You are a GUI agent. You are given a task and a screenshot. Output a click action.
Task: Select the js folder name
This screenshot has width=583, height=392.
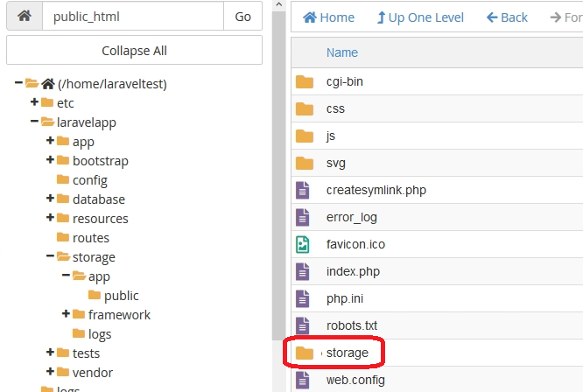coord(331,136)
